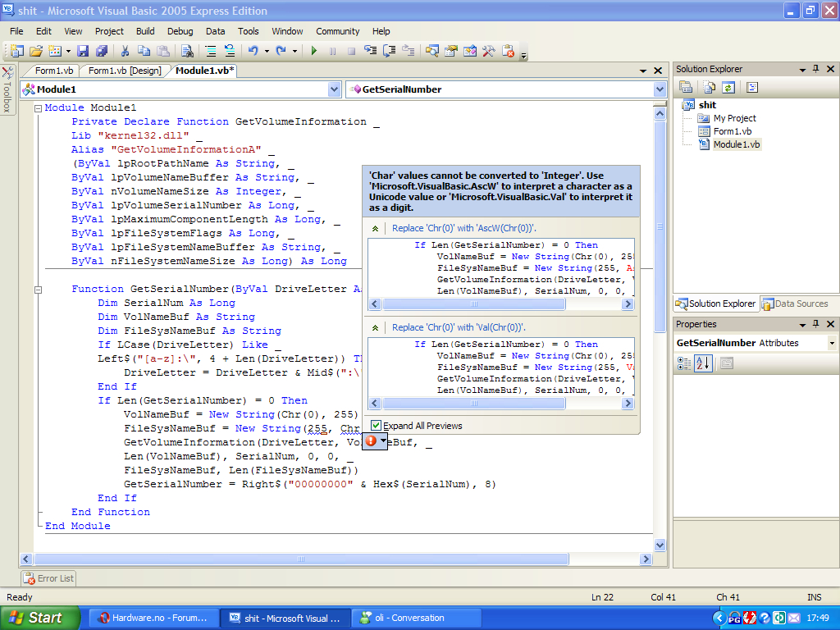The height and width of the screenshot is (630, 840).
Task: Click Alphabetical sort icon in Properties panel
Action: coord(703,363)
